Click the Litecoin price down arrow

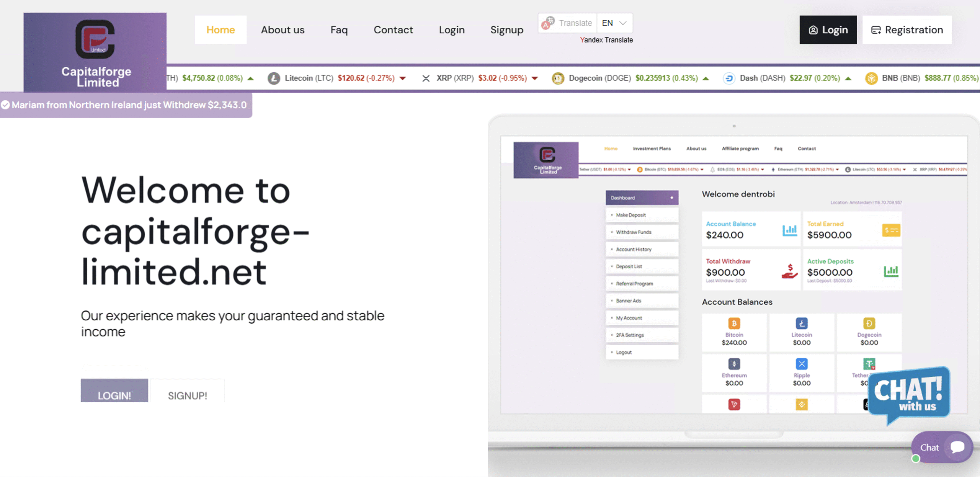point(403,78)
